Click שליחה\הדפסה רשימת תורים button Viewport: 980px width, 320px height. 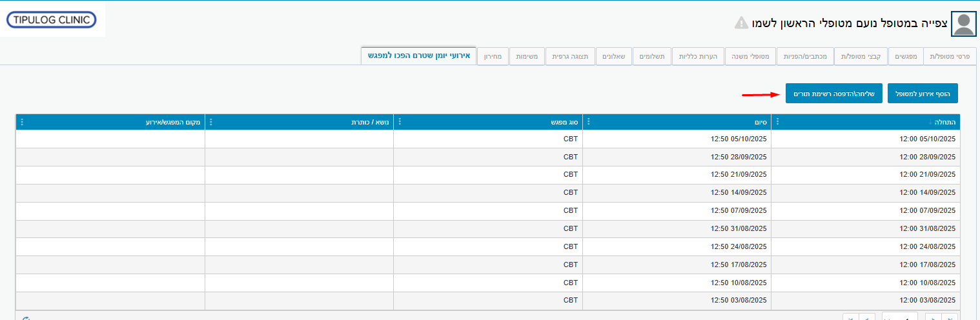click(x=833, y=94)
